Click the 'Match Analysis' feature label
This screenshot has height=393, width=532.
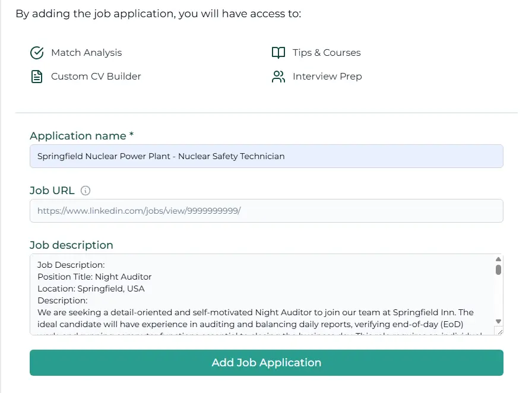click(87, 52)
